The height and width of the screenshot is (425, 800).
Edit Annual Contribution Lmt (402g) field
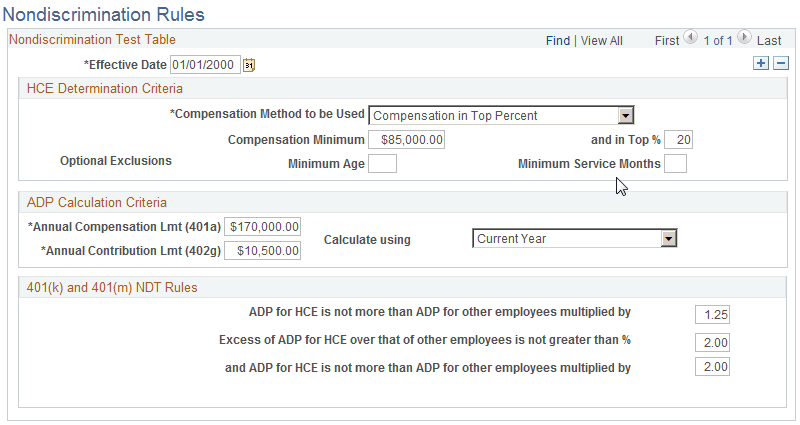point(263,250)
